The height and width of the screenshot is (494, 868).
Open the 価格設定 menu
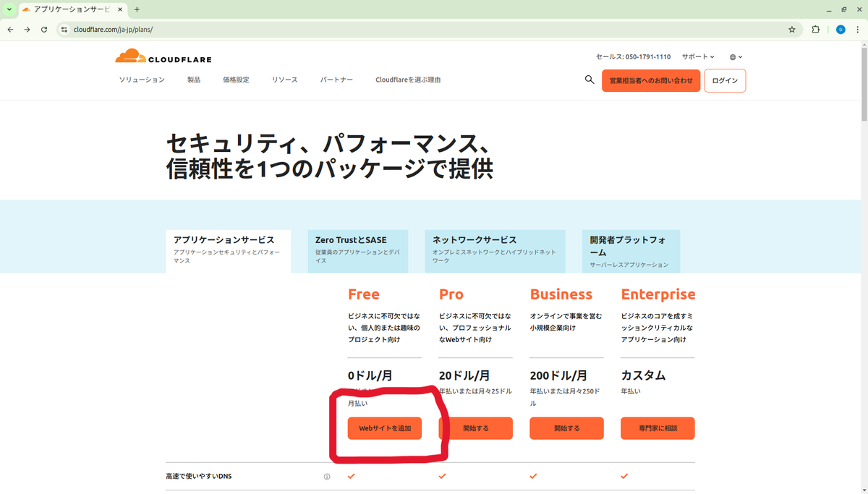(x=236, y=80)
